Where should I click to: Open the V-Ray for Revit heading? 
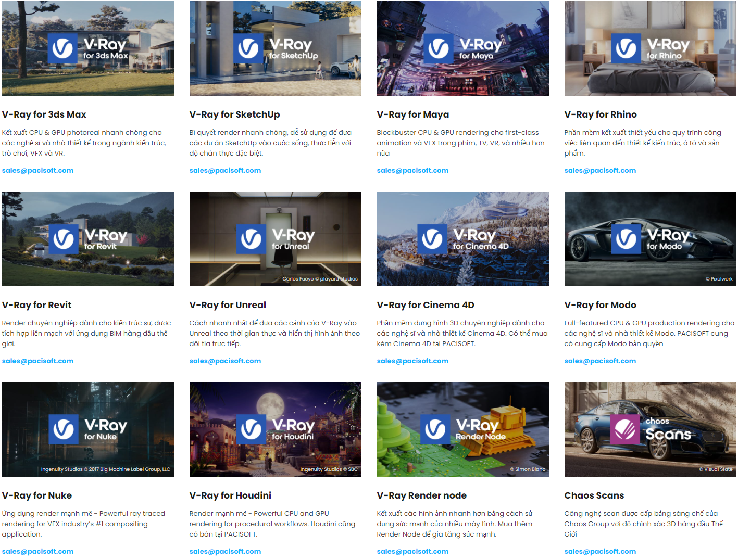pyautogui.click(x=37, y=305)
